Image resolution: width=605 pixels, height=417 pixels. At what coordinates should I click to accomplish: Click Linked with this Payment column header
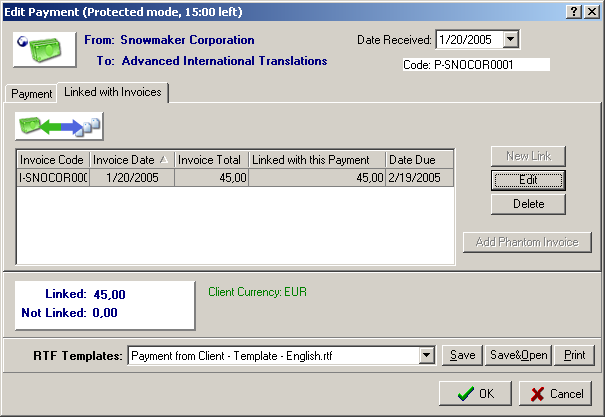[317, 160]
